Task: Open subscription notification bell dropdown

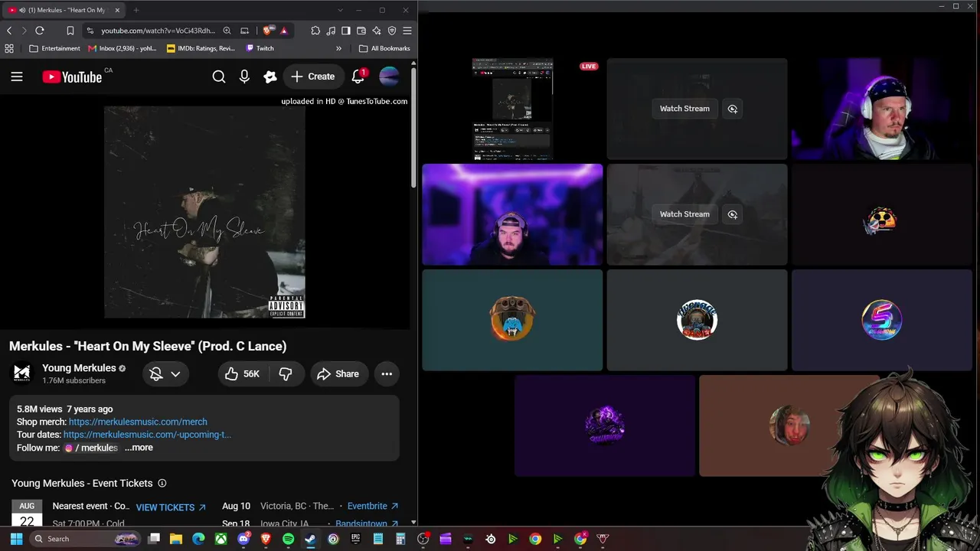Action: point(165,373)
